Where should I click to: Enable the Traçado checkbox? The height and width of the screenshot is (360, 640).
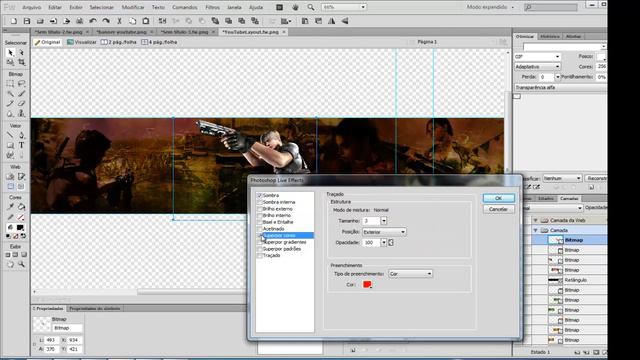[x=259, y=256]
